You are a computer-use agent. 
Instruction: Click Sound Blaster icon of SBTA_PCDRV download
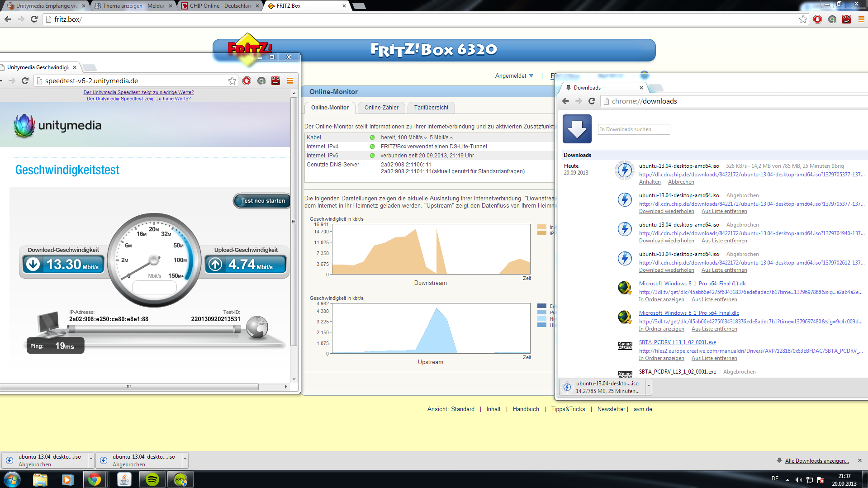point(625,346)
